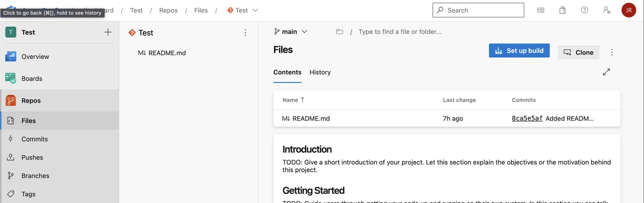This screenshot has width=644, height=203.
Task: Click Set up build button
Action: pos(519,51)
